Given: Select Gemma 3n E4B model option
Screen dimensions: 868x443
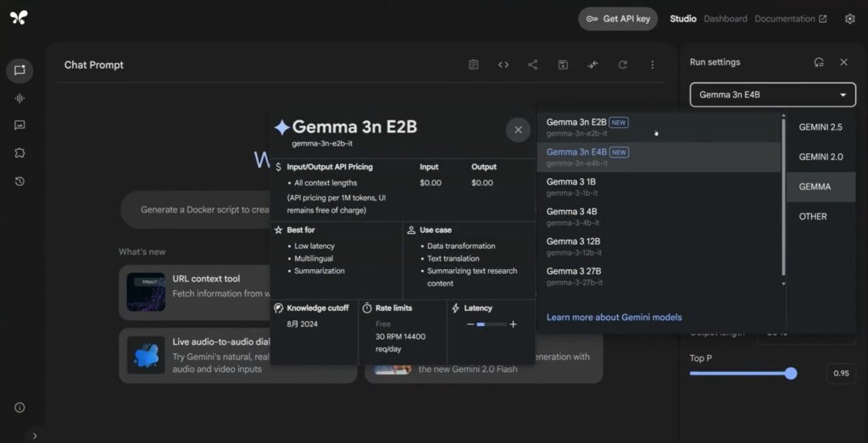Looking at the screenshot, I should [659, 157].
